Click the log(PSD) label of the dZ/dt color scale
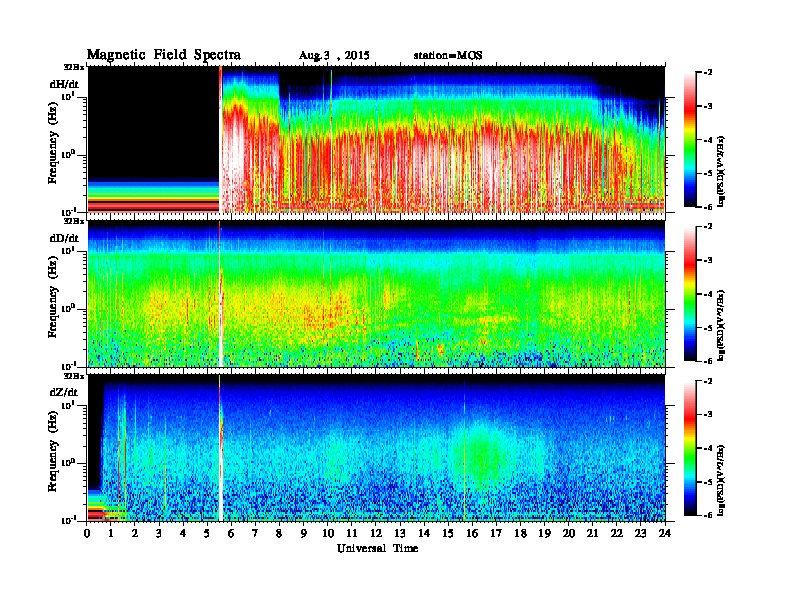Image resolution: width=792 pixels, height=612 pixels. click(721, 480)
